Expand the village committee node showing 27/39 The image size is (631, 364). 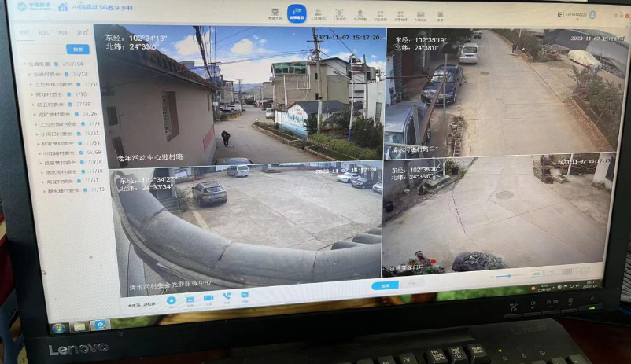pyautogui.click(x=33, y=105)
